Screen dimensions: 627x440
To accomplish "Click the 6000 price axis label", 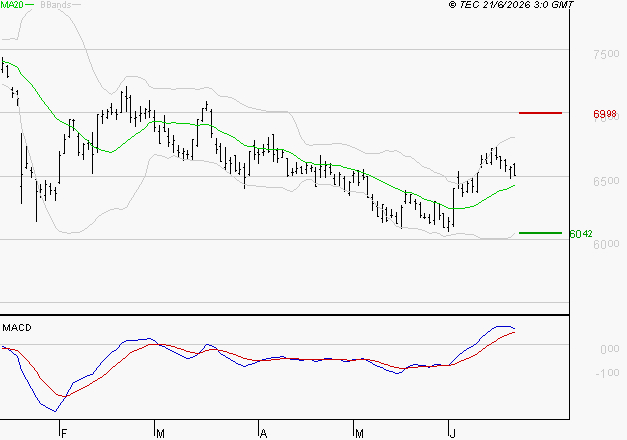I will pyautogui.click(x=606, y=244).
